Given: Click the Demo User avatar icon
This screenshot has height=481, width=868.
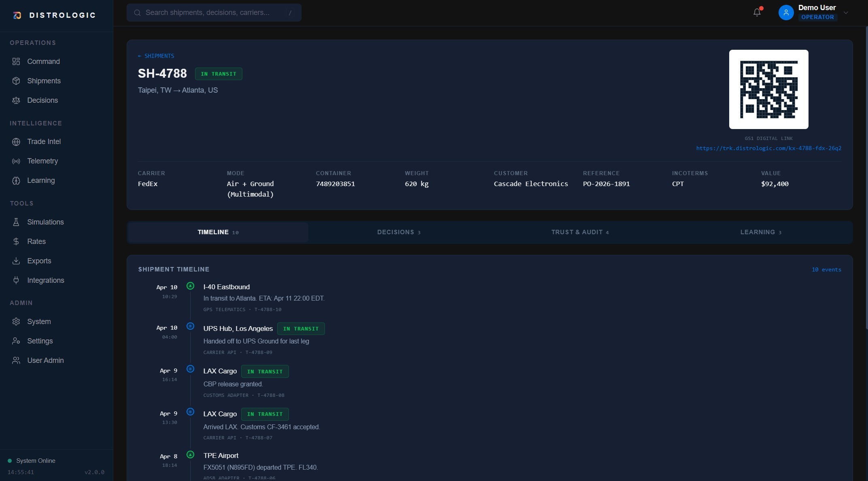Looking at the screenshot, I should pos(786,13).
